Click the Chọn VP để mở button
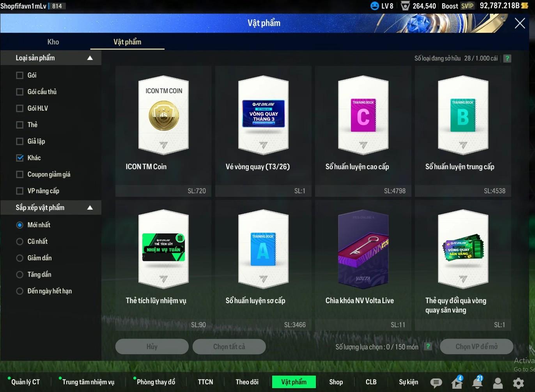 click(x=476, y=346)
